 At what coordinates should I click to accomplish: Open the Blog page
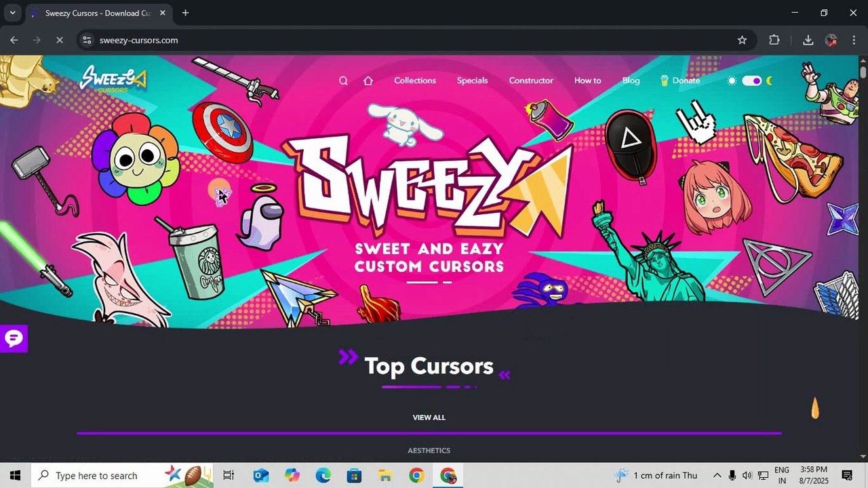click(631, 81)
